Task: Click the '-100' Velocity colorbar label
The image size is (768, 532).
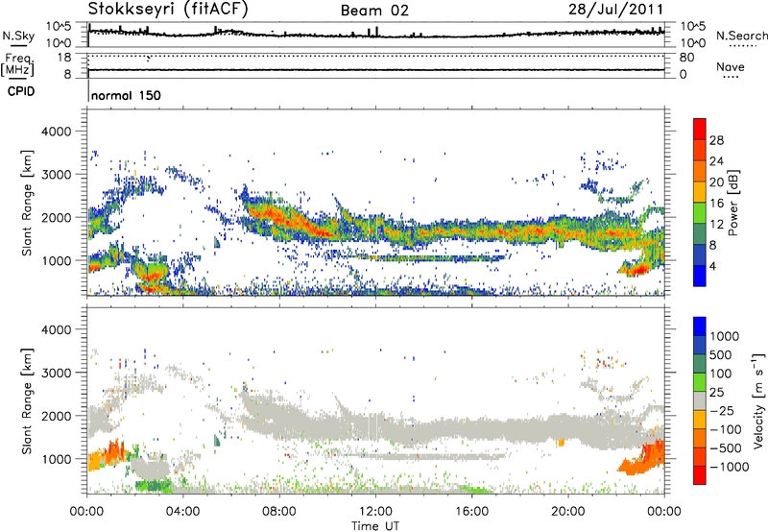Action: [x=726, y=429]
